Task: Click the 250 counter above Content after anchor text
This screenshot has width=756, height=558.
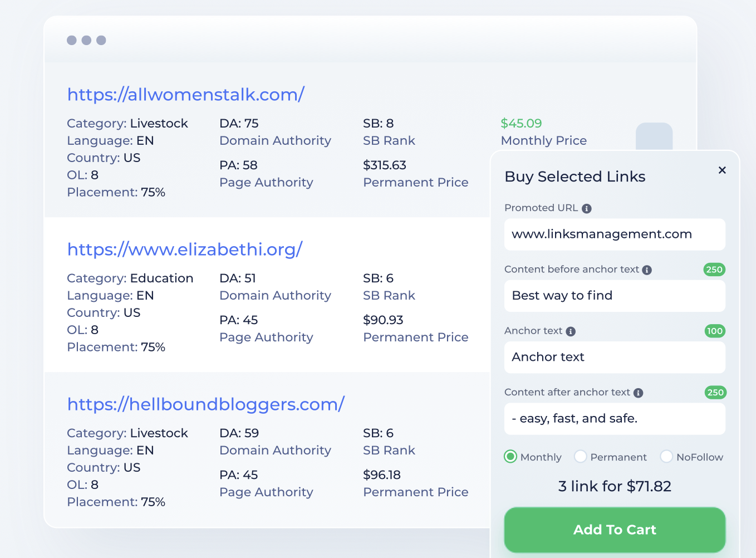Action: click(x=714, y=393)
